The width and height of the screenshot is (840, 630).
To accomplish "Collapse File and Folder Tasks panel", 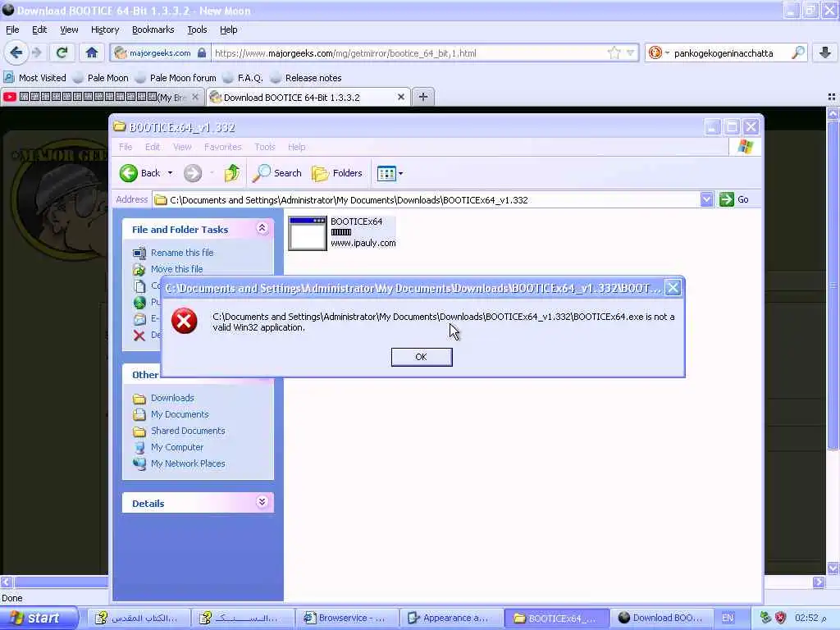I will pyautogui.click(x=262, y=228).
